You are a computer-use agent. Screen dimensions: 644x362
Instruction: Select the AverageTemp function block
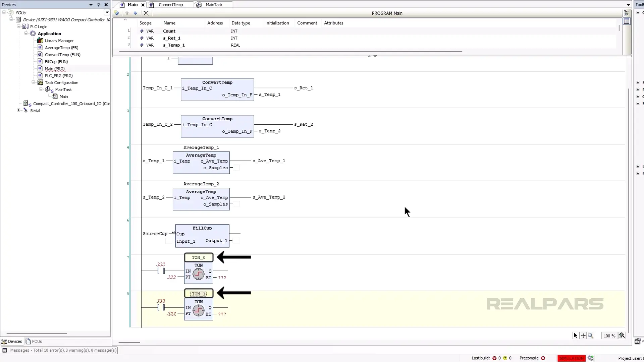(61, 48)
